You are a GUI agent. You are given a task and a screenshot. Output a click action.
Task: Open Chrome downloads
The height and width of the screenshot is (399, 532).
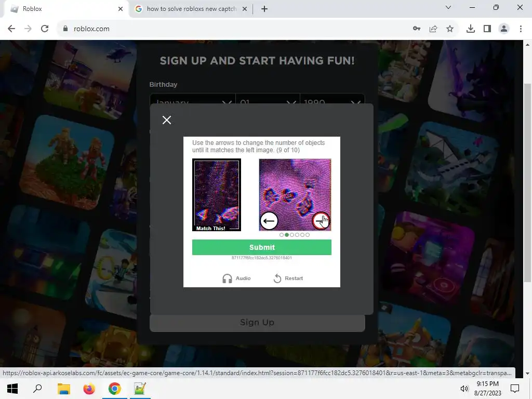pos(471,29)
